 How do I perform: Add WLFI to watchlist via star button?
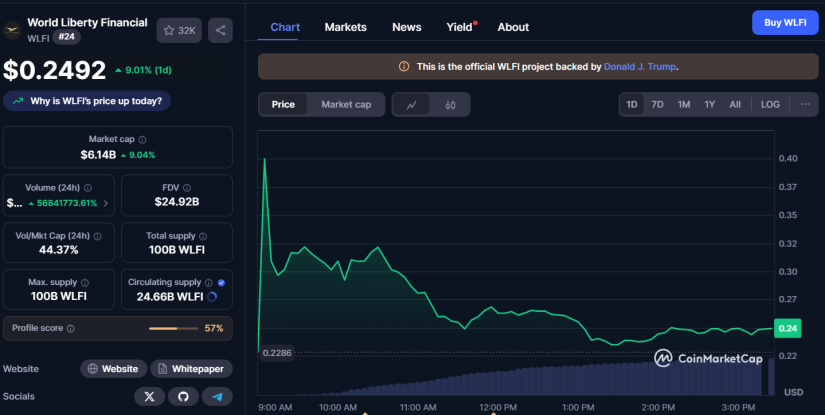pos(179,31)
